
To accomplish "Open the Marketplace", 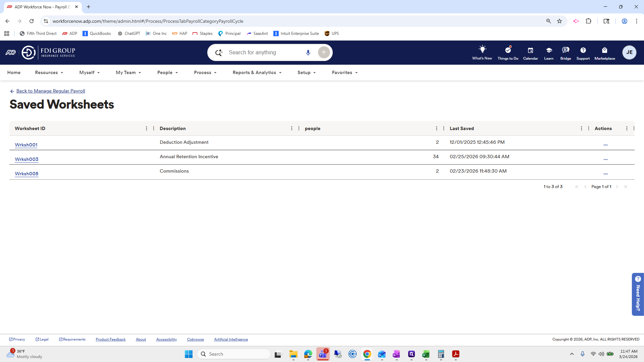I will click(604, 52).
